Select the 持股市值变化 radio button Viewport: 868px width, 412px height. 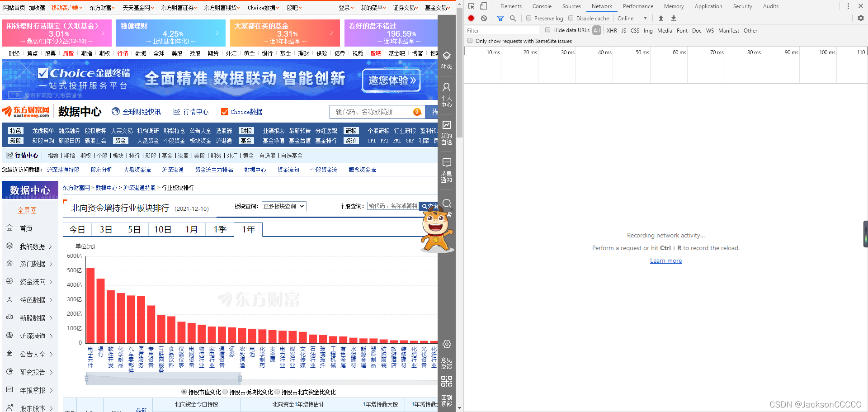pyautogui.click(x=184, y=392)
